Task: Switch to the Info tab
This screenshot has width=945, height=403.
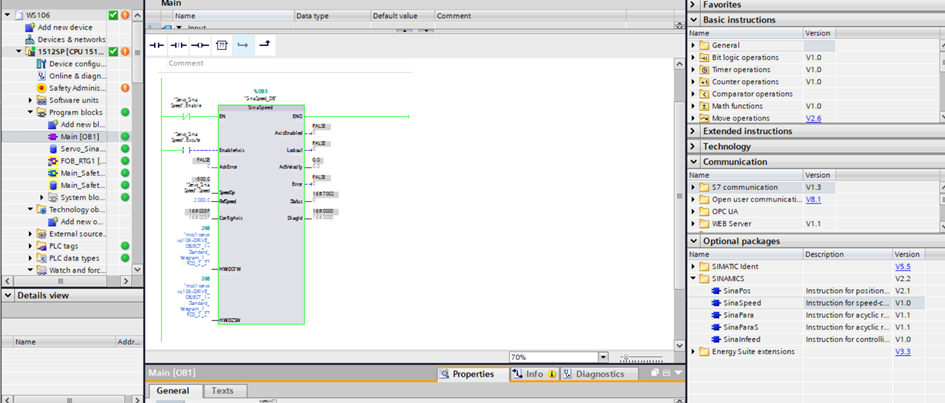Action: pos(535,374)
